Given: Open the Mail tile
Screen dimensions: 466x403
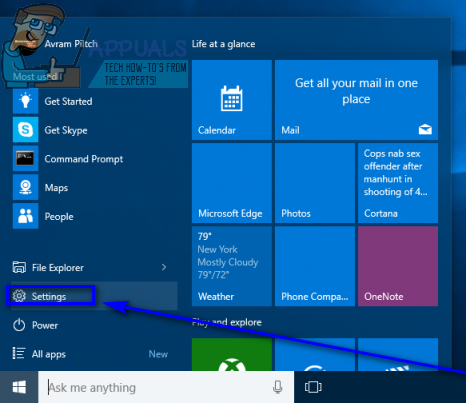Looking at the screenshot, I should 356,100.
